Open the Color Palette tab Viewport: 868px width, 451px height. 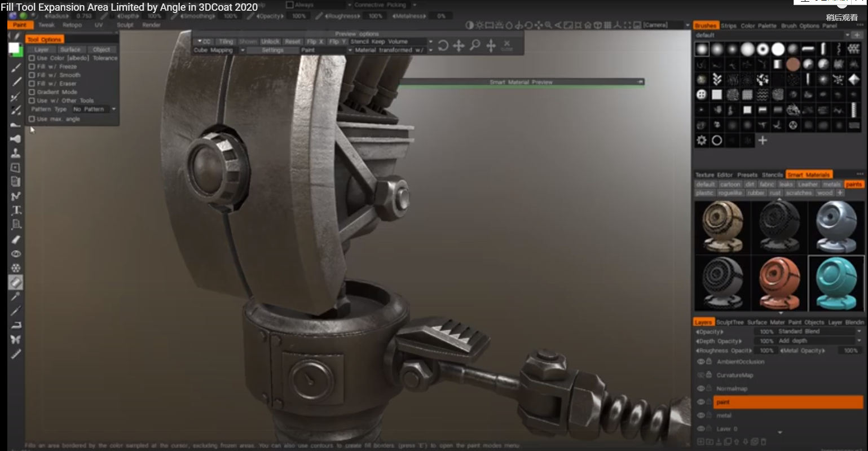pyautogui.click(x=759, y=26)
